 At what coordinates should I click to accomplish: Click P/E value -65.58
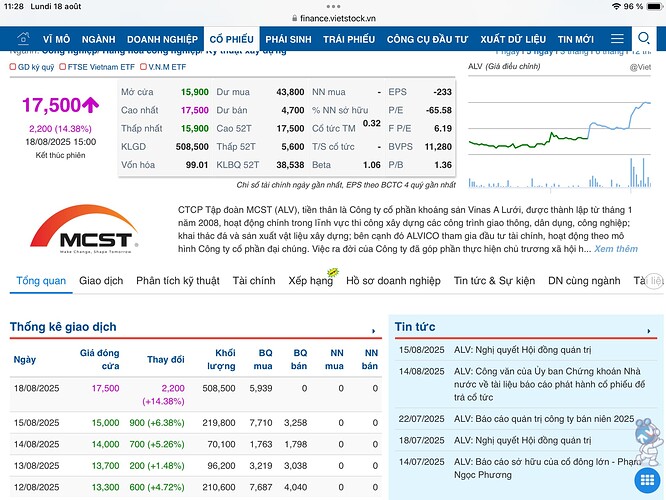(439, 110)
